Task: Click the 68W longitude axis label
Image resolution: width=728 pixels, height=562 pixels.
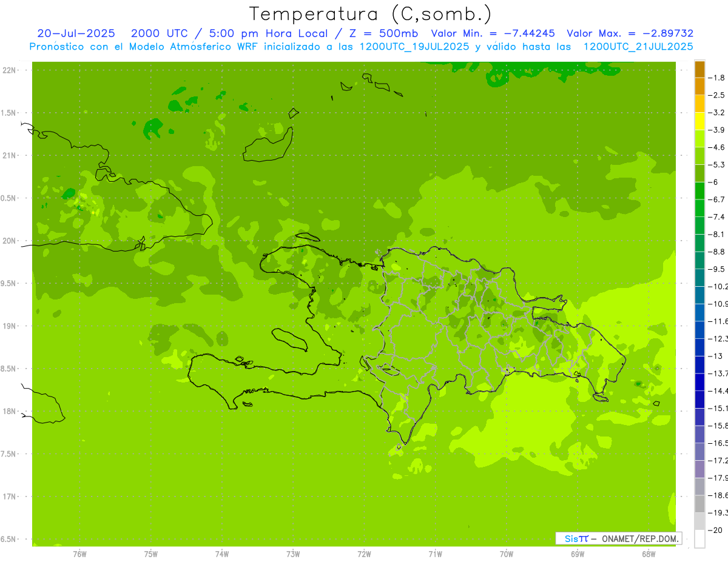Action: pos(649,554)
